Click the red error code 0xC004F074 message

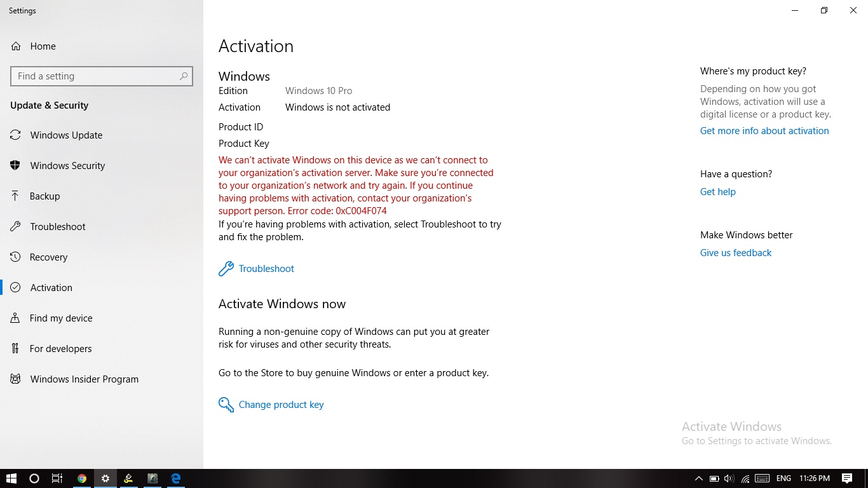[x=356, y=186]
